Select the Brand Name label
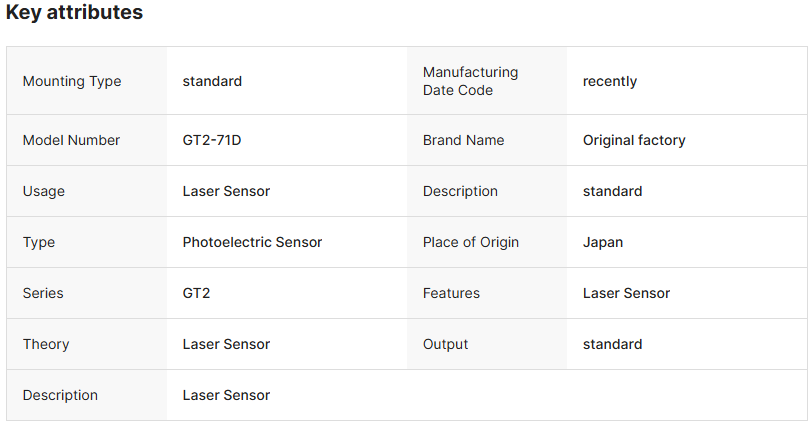This screenshot has width=808, height=422. [x=463, y=140]
